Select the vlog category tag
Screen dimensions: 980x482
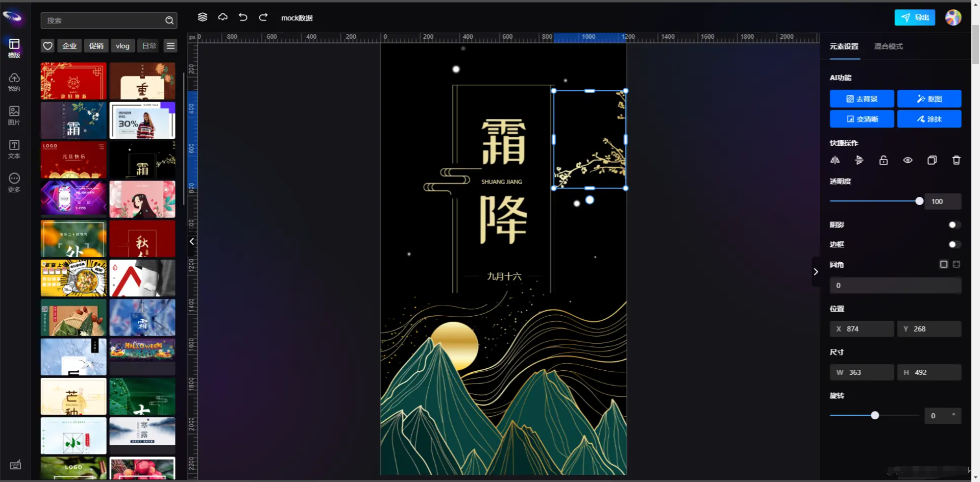click(x=122, y=46)
